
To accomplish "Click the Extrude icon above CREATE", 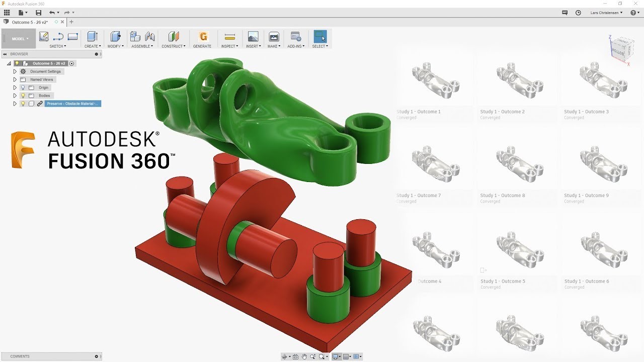I will (x=92, y=36).
